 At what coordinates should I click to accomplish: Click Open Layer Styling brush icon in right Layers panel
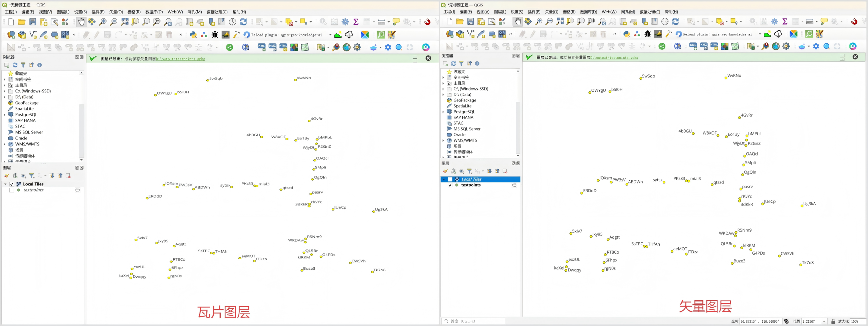point(445,171)
